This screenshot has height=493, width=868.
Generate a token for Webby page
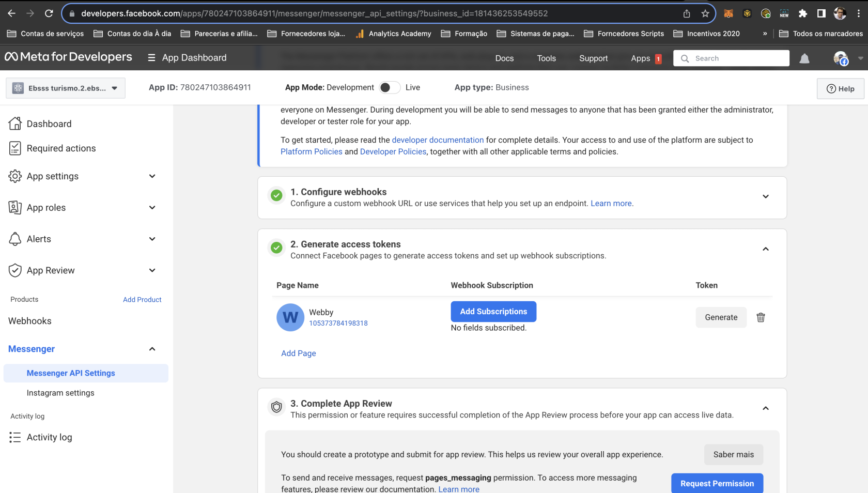[x=721, y=317]
